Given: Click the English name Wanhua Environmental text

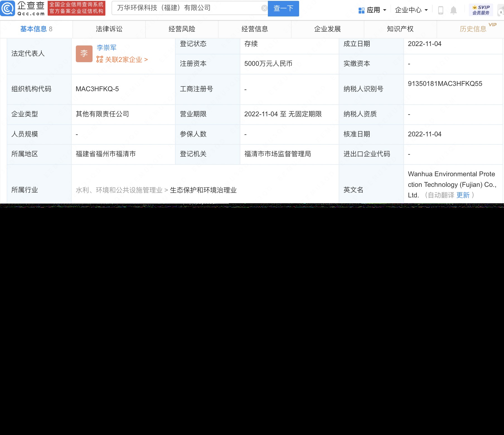Looking at the screenshot, I should coord(452,185).
